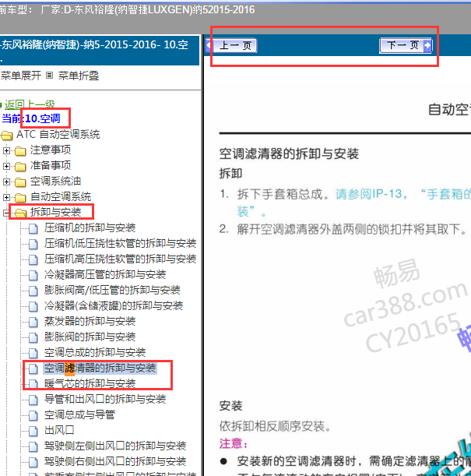Open 冷凝器(含储液罐)的拆卸与安装 page
Image resolution: width=471 pixels, height=476 pixels.
point(114,305)
